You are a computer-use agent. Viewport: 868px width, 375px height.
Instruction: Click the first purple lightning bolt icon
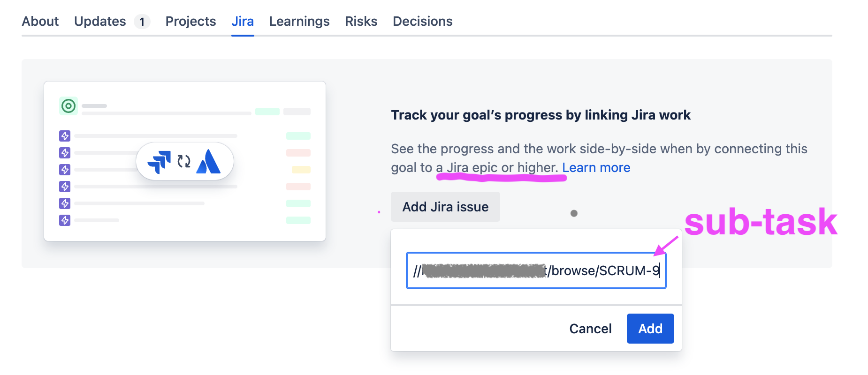[65, 136]
